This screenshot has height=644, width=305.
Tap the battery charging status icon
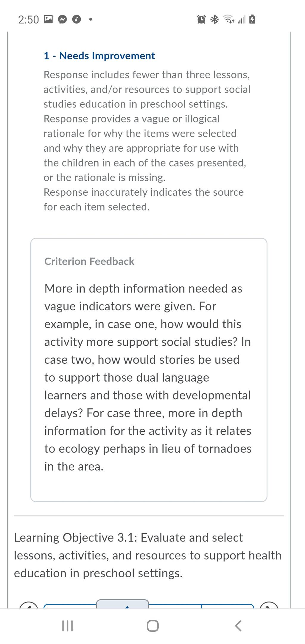click(252, 19)
